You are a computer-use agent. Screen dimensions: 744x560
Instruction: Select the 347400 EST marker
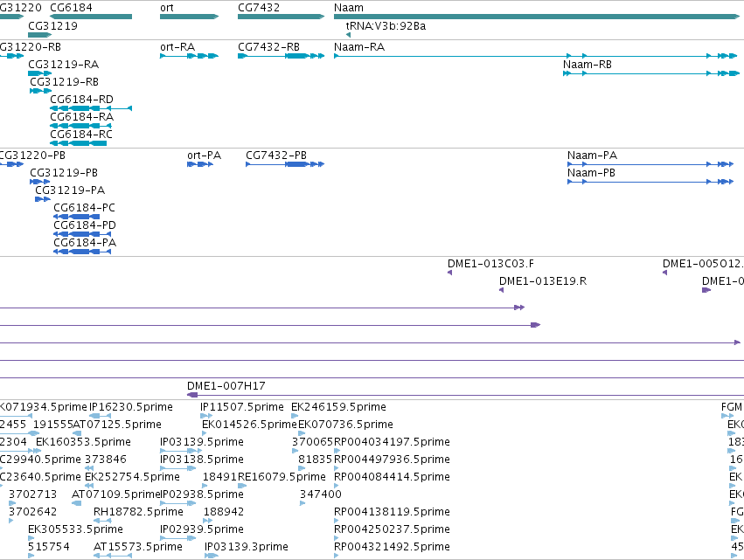coord(302,503)
